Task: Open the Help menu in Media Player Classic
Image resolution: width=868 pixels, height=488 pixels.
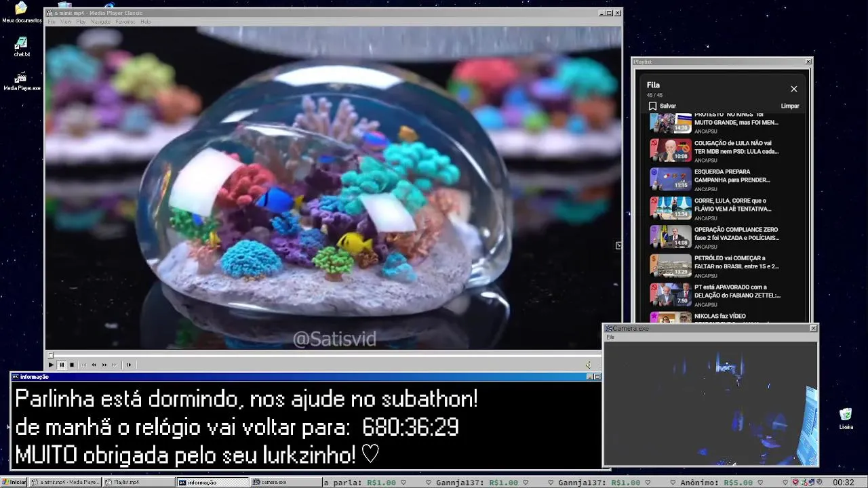Action: click(x=145, y=22)
